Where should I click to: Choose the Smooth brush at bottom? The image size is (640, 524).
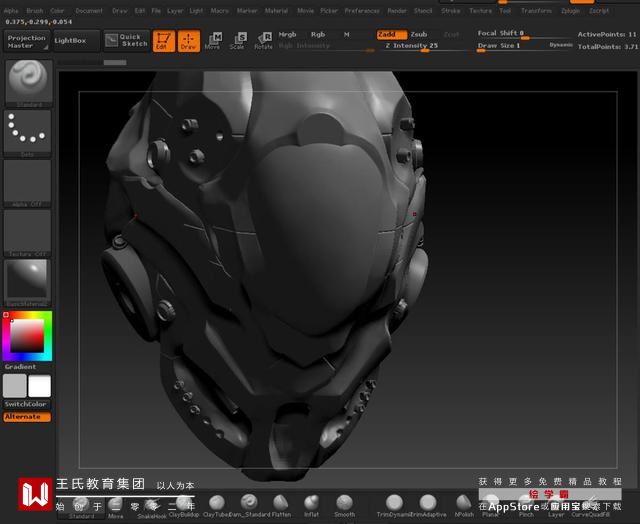click(x=344, y=504)
